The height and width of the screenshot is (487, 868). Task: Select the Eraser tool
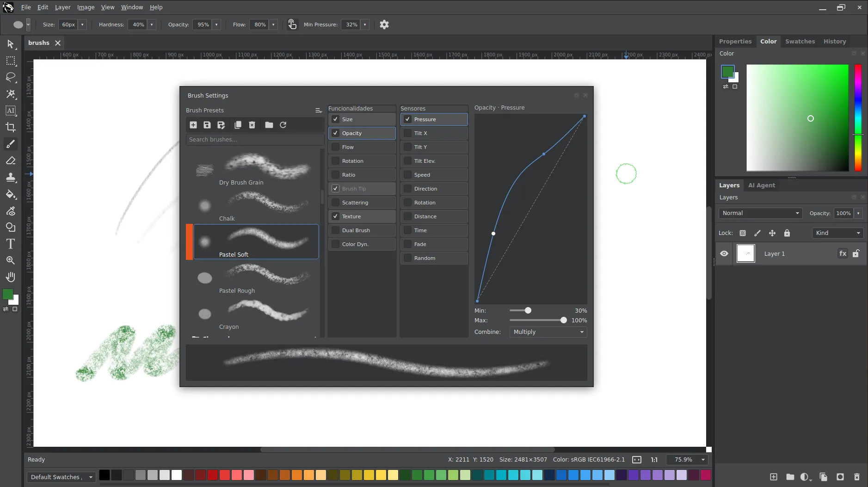click(11, 160)
